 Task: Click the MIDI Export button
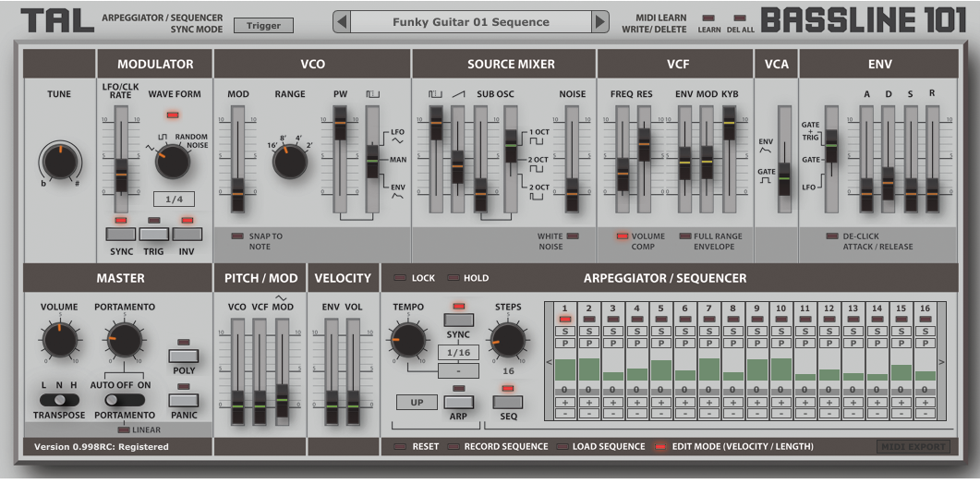coord(912,447)
